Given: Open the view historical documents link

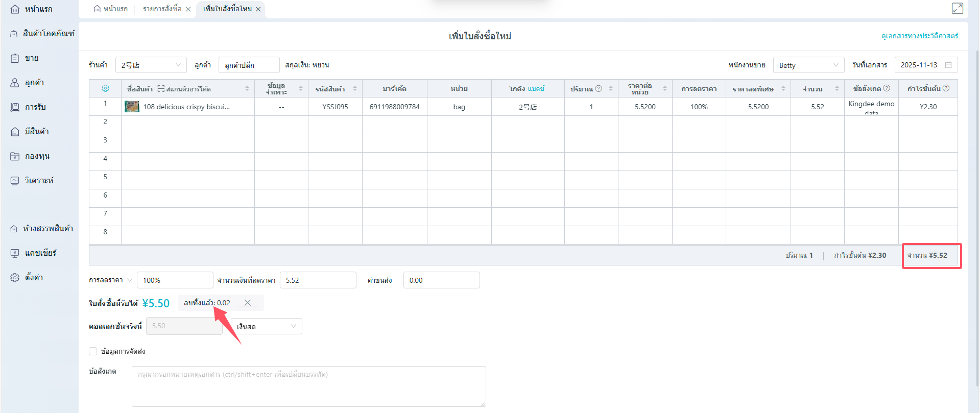Looking at the screenshot, I should click(x=919, y=36).
